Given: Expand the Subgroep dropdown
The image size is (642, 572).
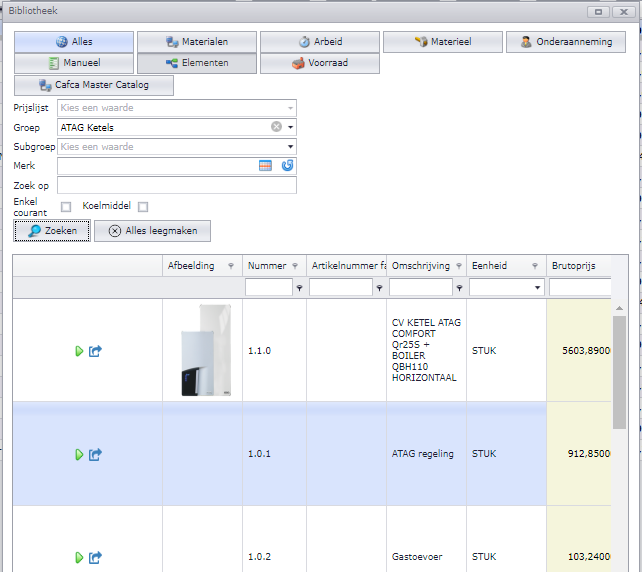Looking at the screenshot, I should pyautogui.click(x=290, y=147).
